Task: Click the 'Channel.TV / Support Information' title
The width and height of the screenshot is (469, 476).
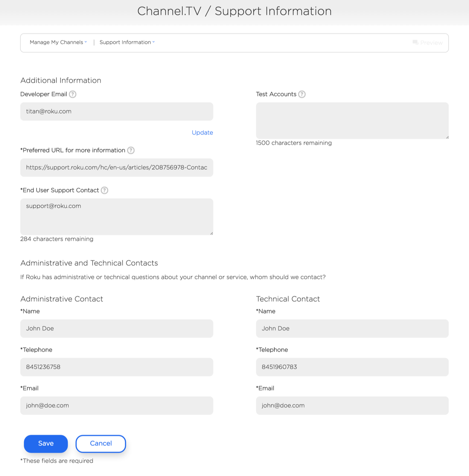Action: pyautogui.click(x=234, y=11)
